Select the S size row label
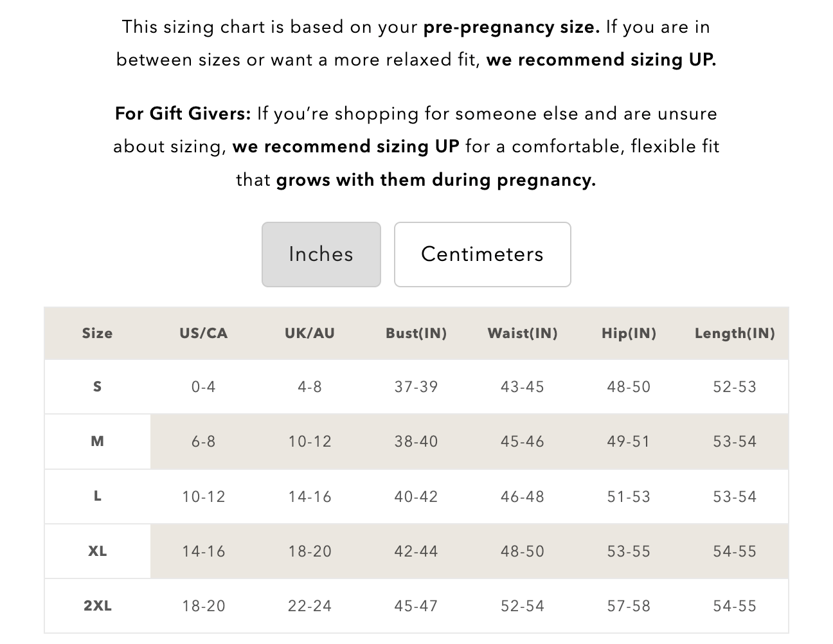The height and width of the screenshot is (644, 833). pos(97,386)
